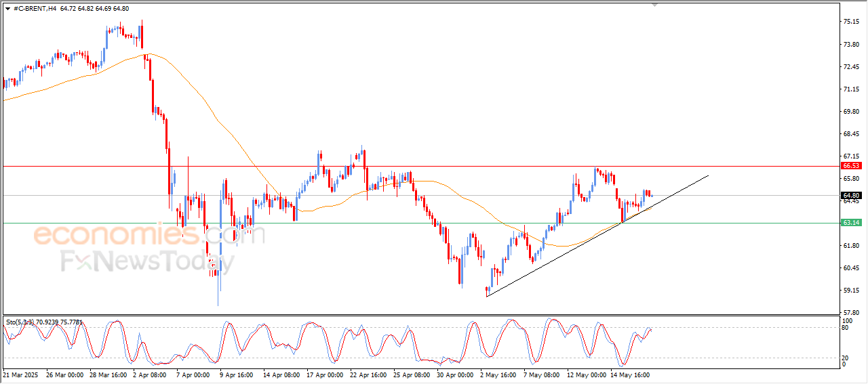
Task: Click the gray chart shift triangle at top
Action: 654,5
